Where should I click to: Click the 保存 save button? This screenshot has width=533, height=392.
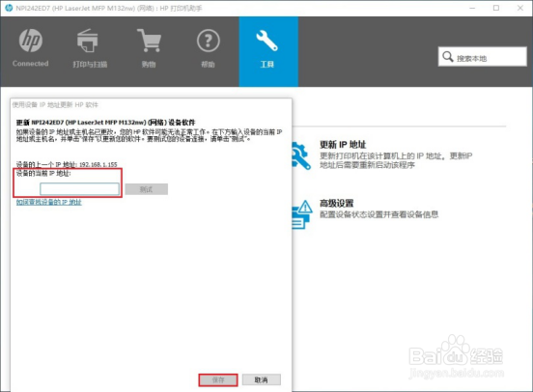click(218, 379)
